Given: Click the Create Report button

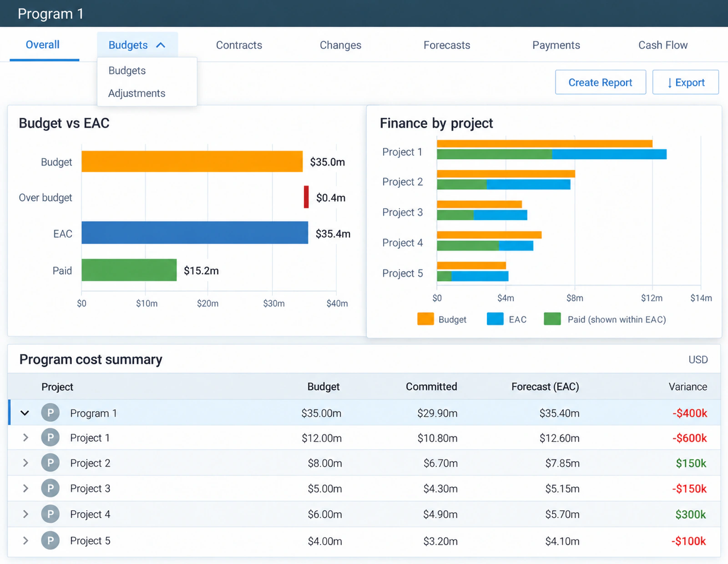Looking at the screenshot, I should coord(601,82).
